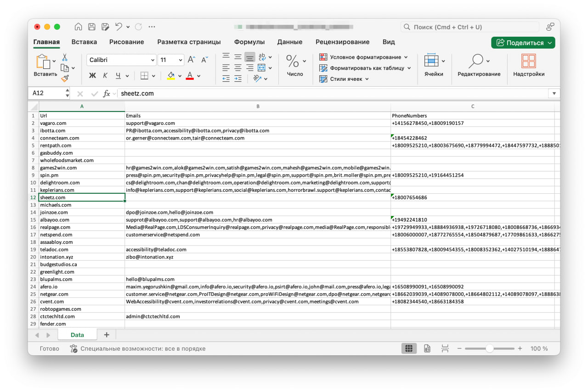Image resolution: width=588 pixels, height=392 pixels.
Task: Toggle Bold formatting (Ж)
Action: click(x=92, y=76)
